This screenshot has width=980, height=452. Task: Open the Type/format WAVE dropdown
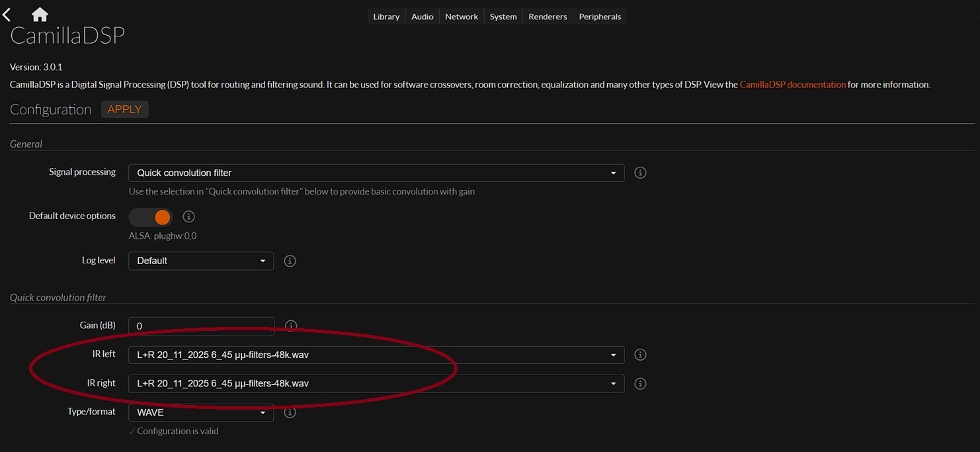pos(200,412)
